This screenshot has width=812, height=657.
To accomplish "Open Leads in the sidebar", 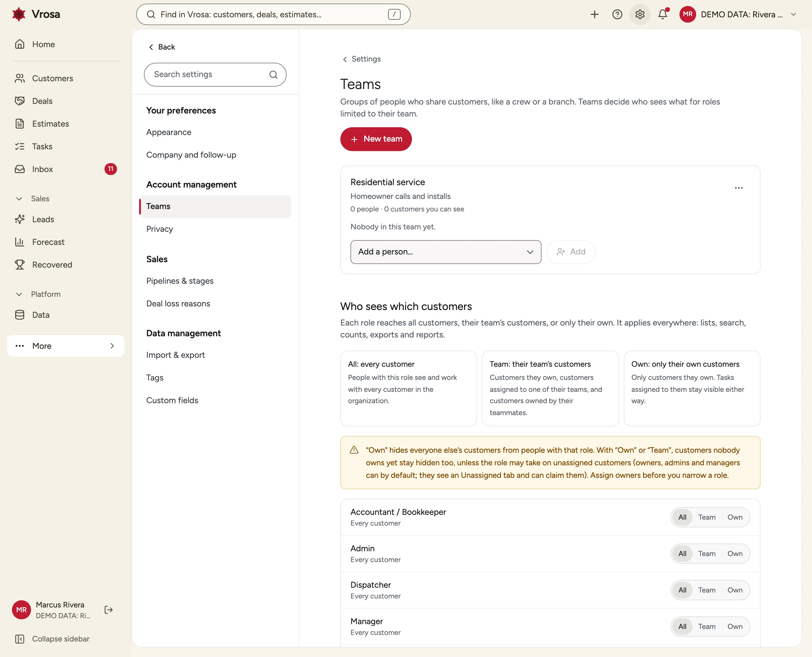I will 65,219.
